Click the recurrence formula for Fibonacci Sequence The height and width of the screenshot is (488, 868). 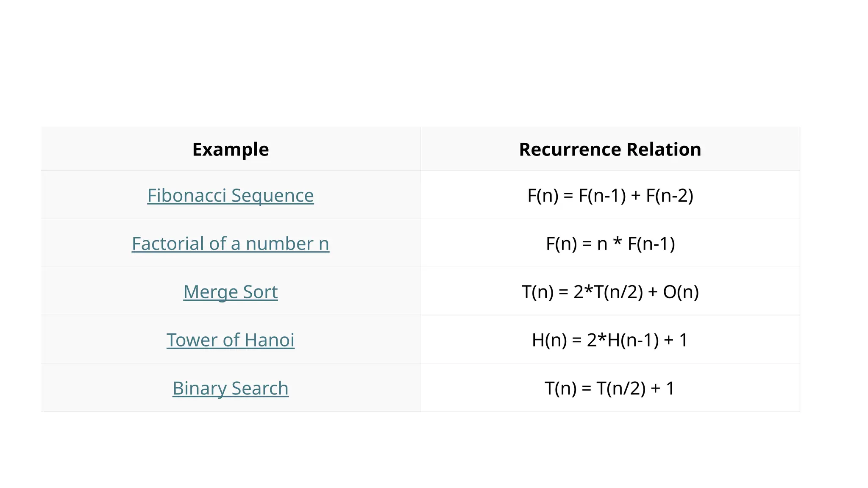pyautogui.click(x=610, y=195)
